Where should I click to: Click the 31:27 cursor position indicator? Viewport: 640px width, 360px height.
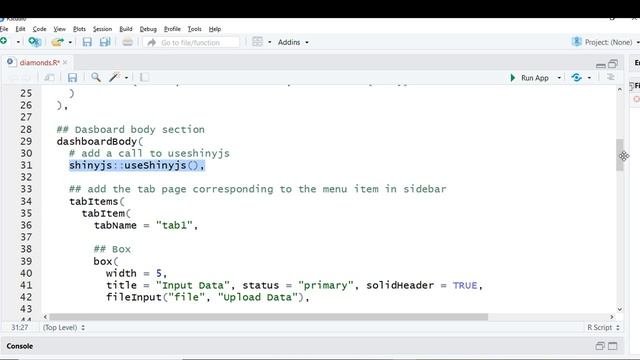tap(20, 327)
